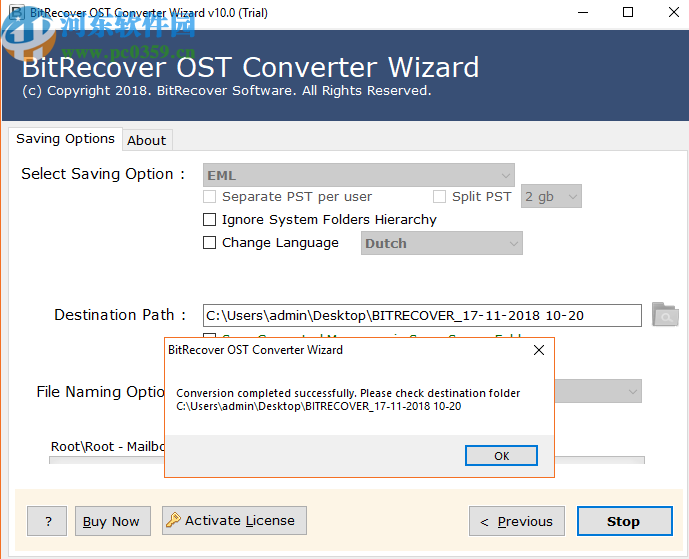
Task: Click the Destination Path label
Action: click(120, 315)
